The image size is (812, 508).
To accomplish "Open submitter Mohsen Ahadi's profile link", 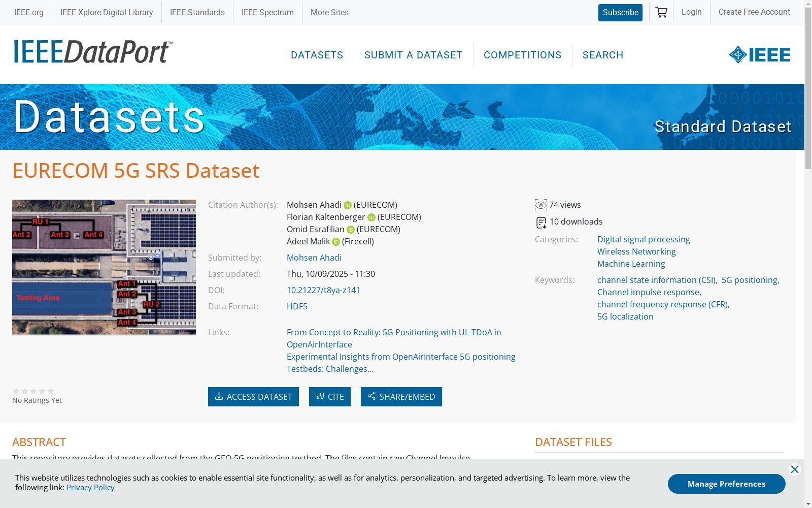I will click(314, 258).
